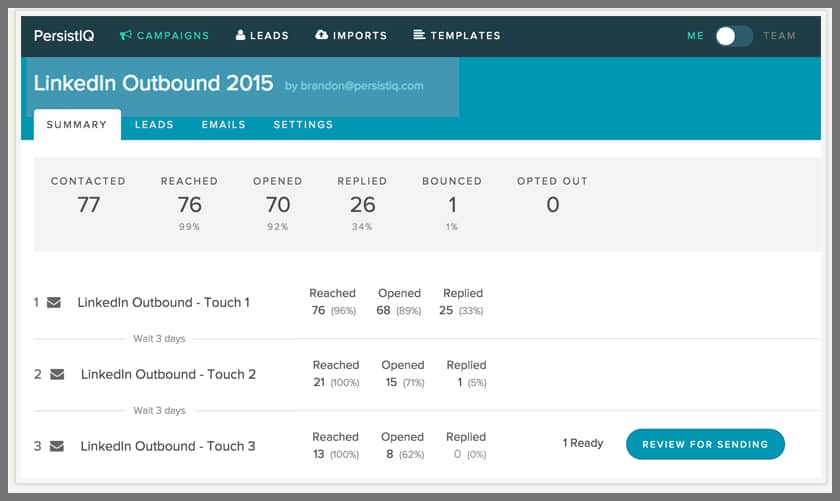Click envelope icon for Touch 2
This screenshot has width=840, height=501.
(x=57, y=374)
